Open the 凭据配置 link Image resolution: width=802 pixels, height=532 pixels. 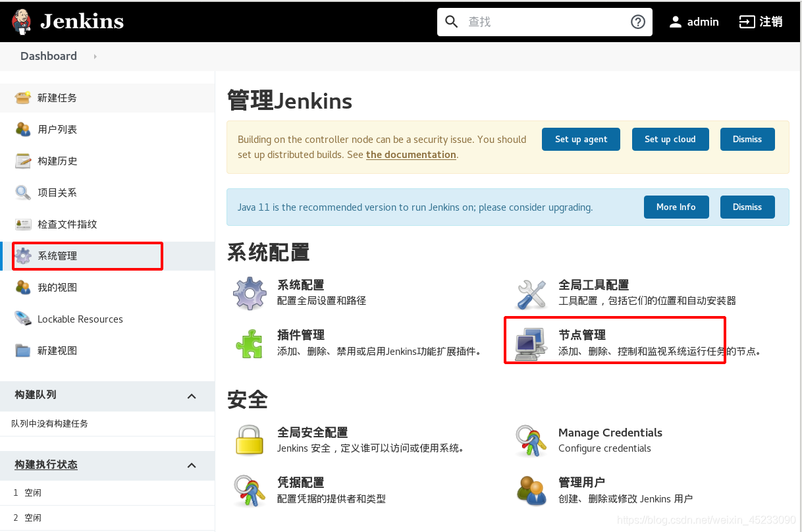pyautogui.click(x=301, y=483)
